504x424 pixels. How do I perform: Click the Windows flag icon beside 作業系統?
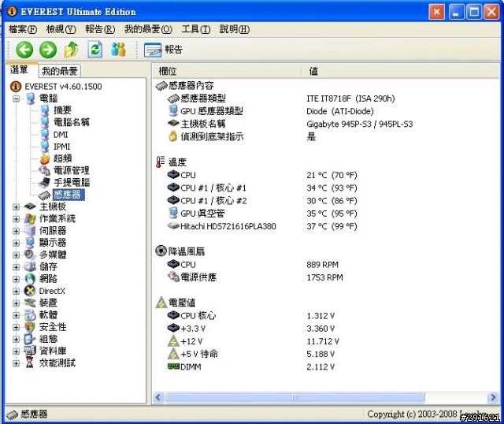click(30, 219)
